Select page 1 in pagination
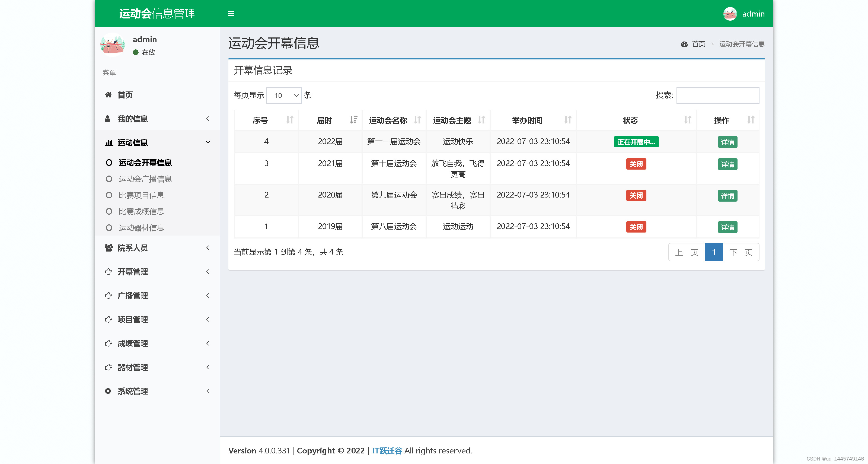Viewport: 868px width, 464px height. tap(714, 252)
